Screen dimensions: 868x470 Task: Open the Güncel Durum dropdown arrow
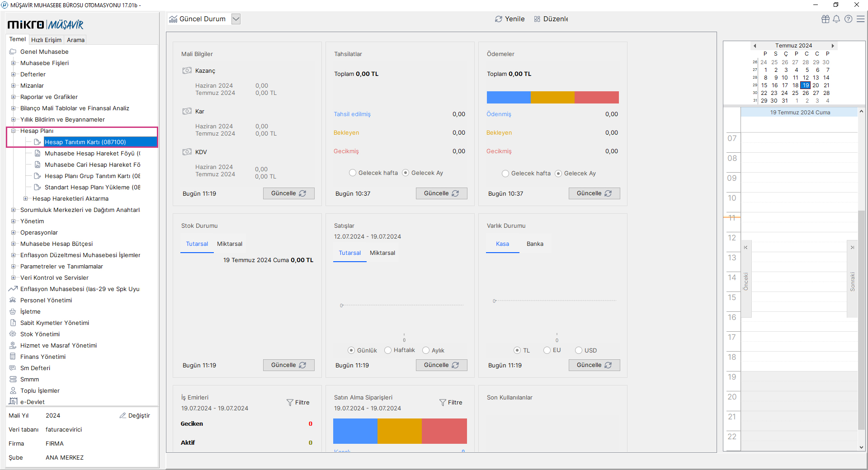click(236, 19)
